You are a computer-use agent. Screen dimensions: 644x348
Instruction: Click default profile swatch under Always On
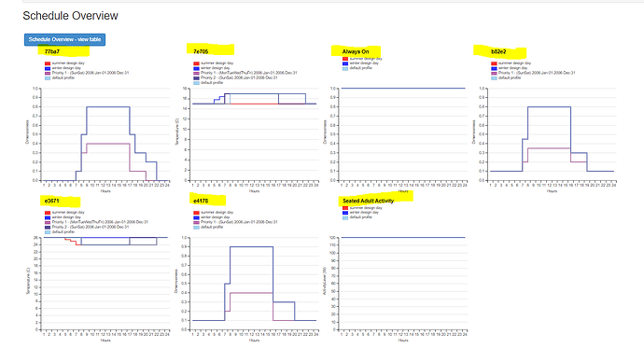pos(345,68)
